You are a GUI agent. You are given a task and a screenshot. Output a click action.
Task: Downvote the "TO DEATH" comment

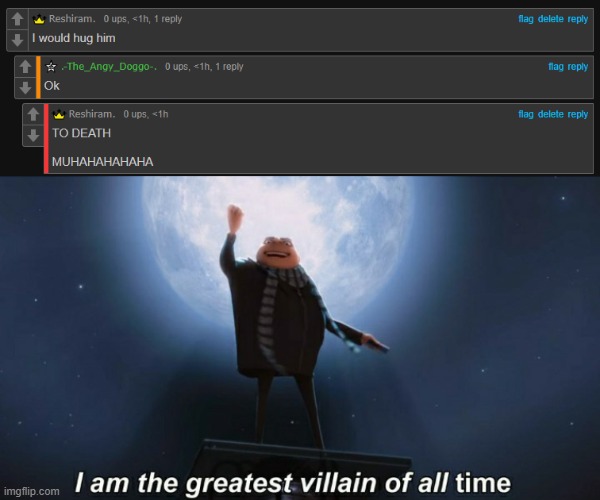point(33,135)
